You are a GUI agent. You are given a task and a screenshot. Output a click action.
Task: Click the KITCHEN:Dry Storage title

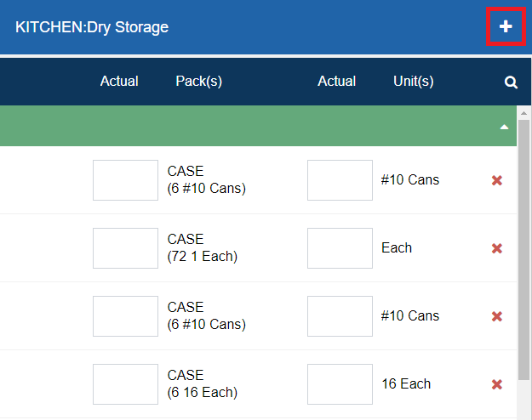(x=92, y=27)
